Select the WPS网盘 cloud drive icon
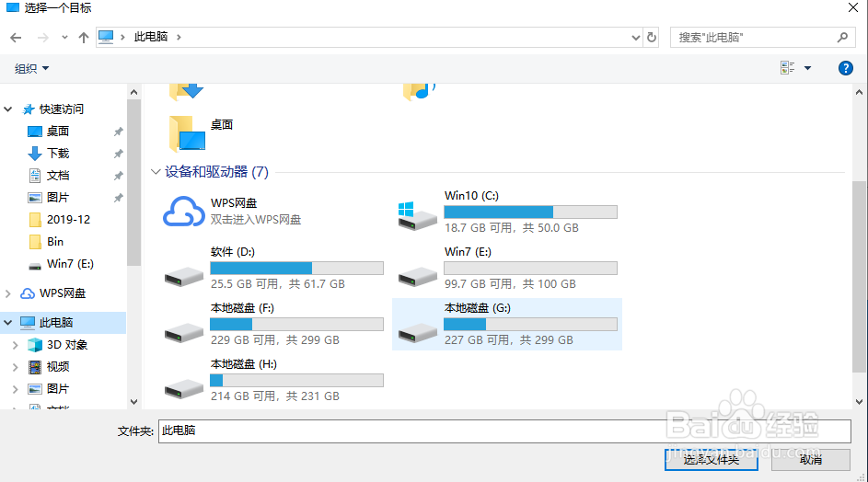 coord(184,212)
